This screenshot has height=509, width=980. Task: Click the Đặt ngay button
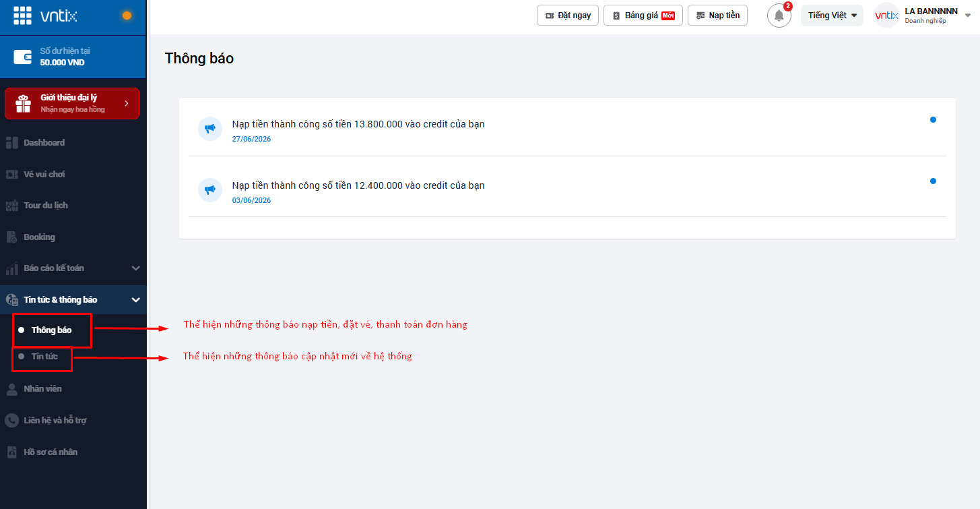[x=568, y=16]
